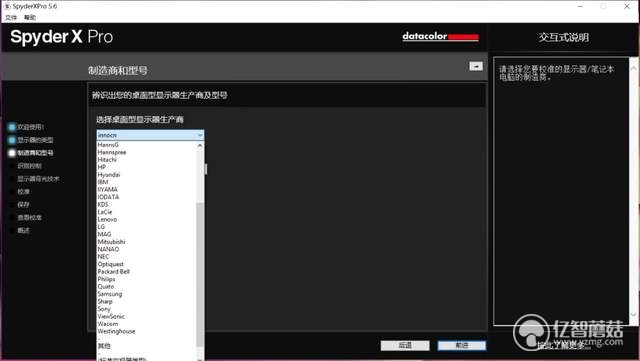Viewport: 640px width, 361px height.
Task: Choose Hitachi from the manufacturer list
Action: [147, 160]
